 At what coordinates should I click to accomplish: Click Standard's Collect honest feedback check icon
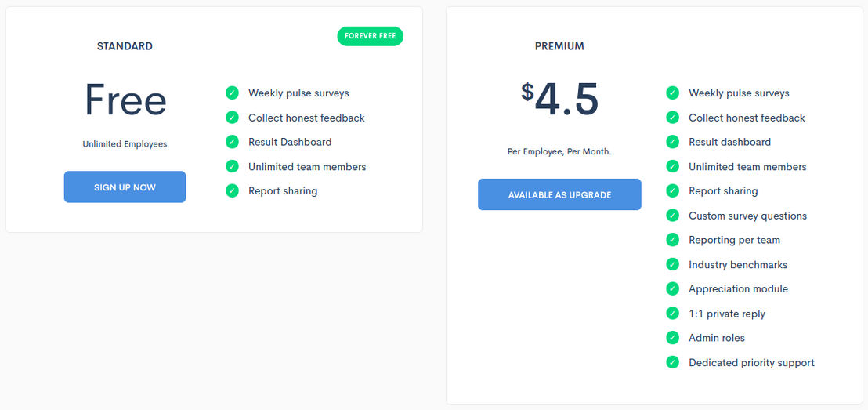click(x=232, y=118)
